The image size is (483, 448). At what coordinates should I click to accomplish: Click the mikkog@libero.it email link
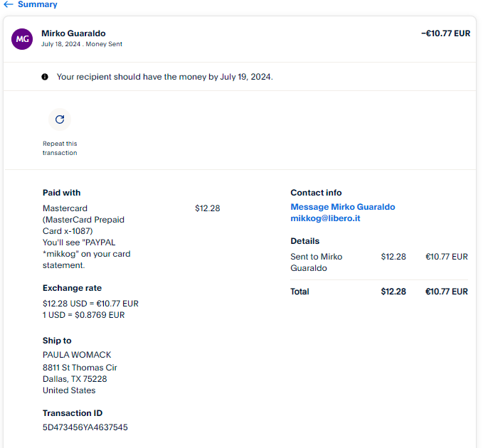pos(325,218)
